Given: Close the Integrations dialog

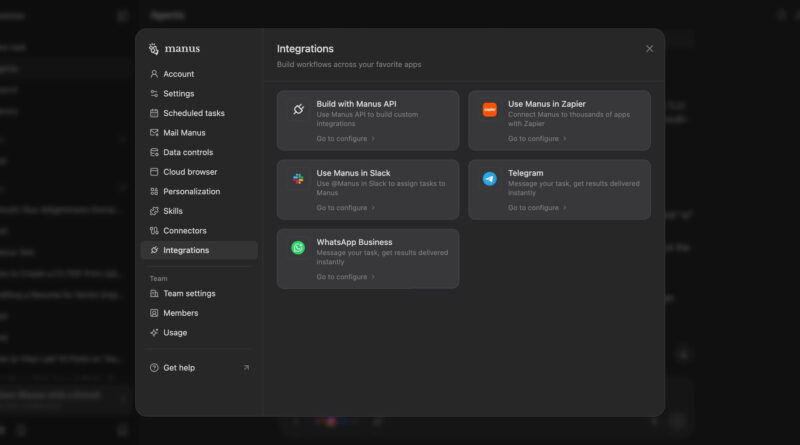Looking at the screenshot, I should click(x=649, y=48).
